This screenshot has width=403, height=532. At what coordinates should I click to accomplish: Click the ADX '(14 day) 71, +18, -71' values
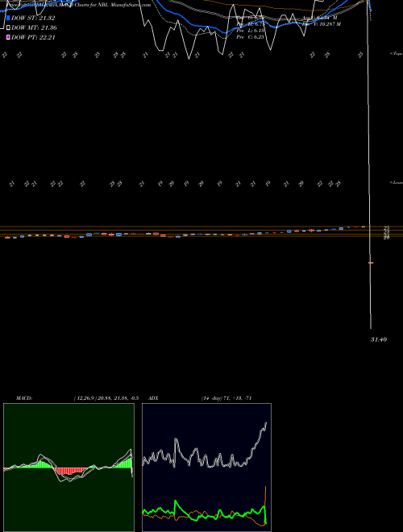tap(226, 398)
